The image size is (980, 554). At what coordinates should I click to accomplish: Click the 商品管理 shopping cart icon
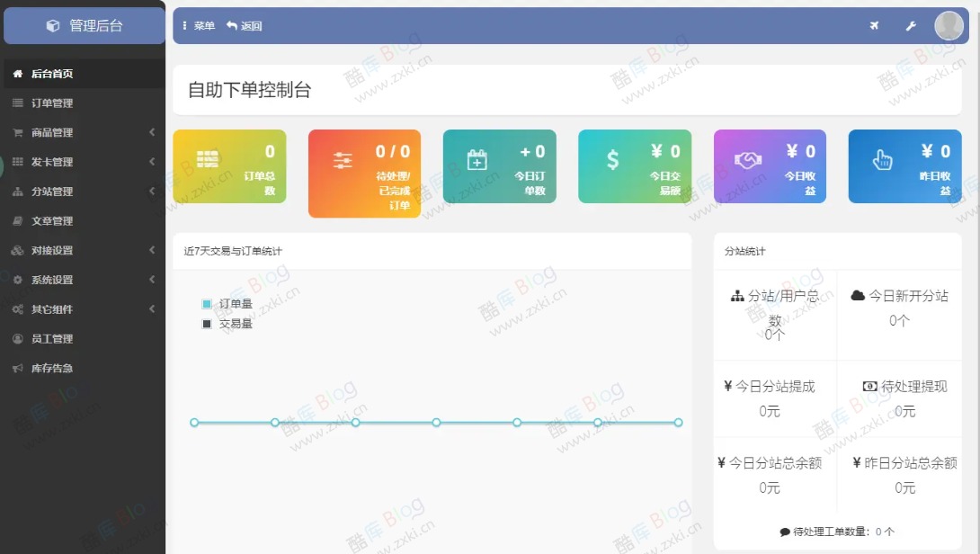click(15, 132)
